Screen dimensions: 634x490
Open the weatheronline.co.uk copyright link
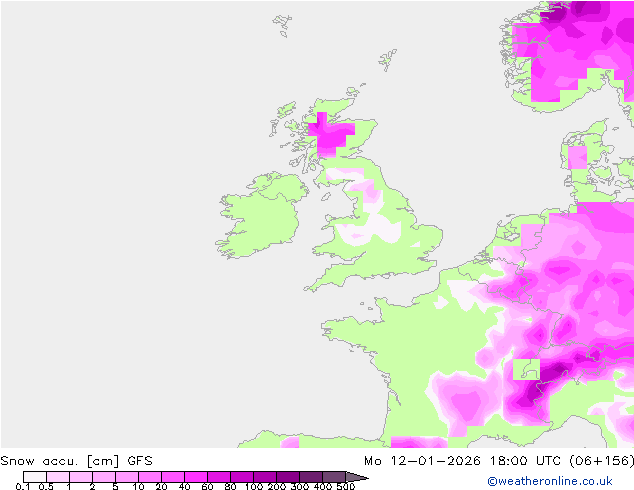[550, 481]
